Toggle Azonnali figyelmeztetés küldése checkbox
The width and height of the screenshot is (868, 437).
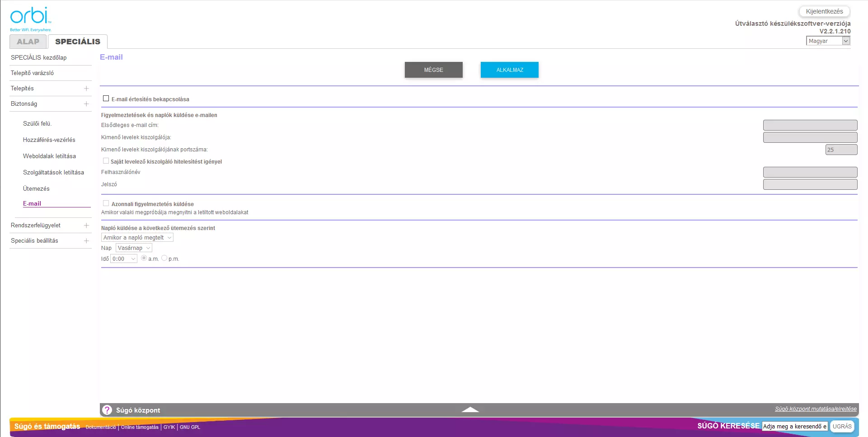point(106,203)
